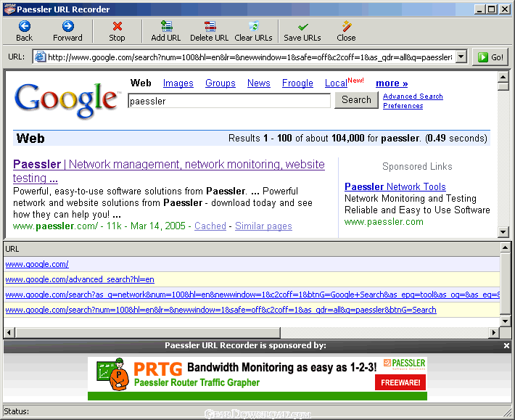This screenshot has height=420, width=515.
Task: Maximize the Paessler URL Recorder window
Action: tap(492, 9)
